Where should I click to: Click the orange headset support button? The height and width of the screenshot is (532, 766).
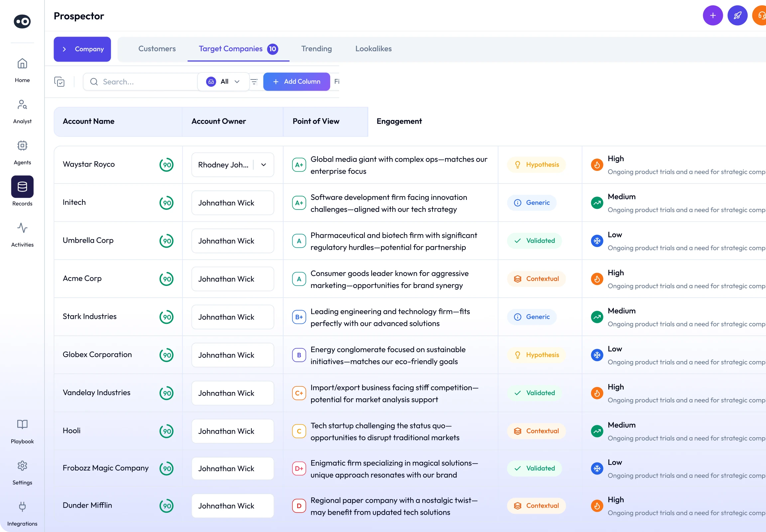click(760, 15)
